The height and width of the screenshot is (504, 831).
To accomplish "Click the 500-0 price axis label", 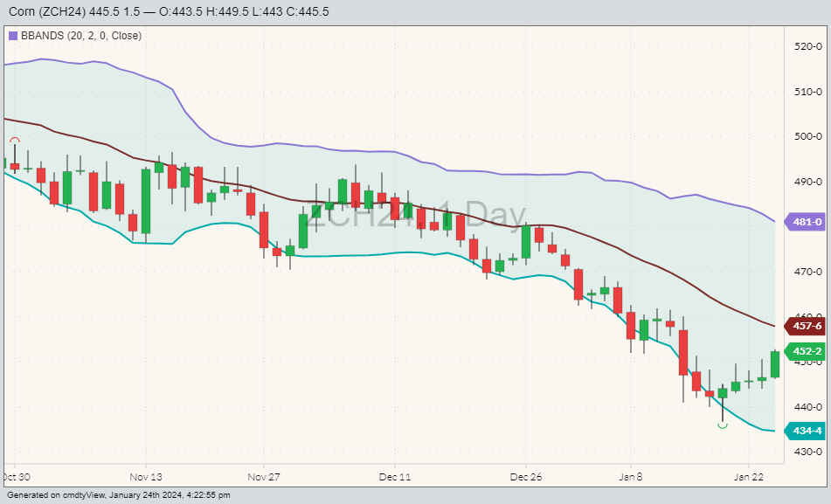I will [x=808, y=136].
